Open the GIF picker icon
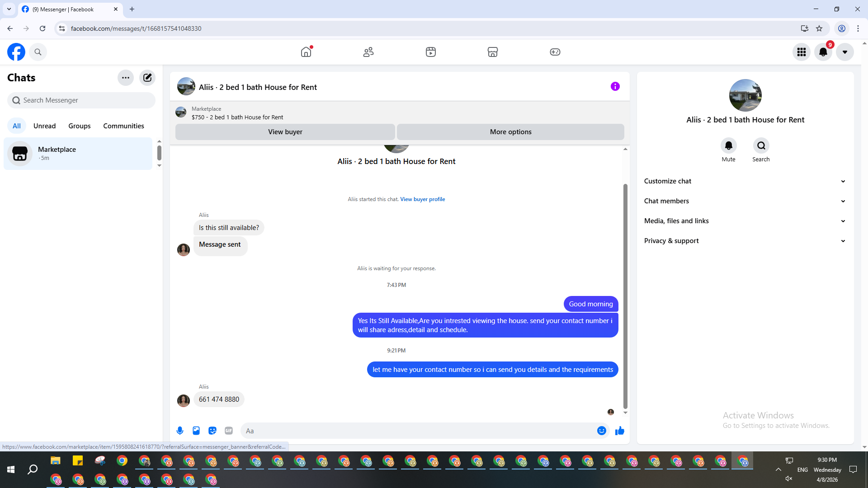 click(229, 431)
